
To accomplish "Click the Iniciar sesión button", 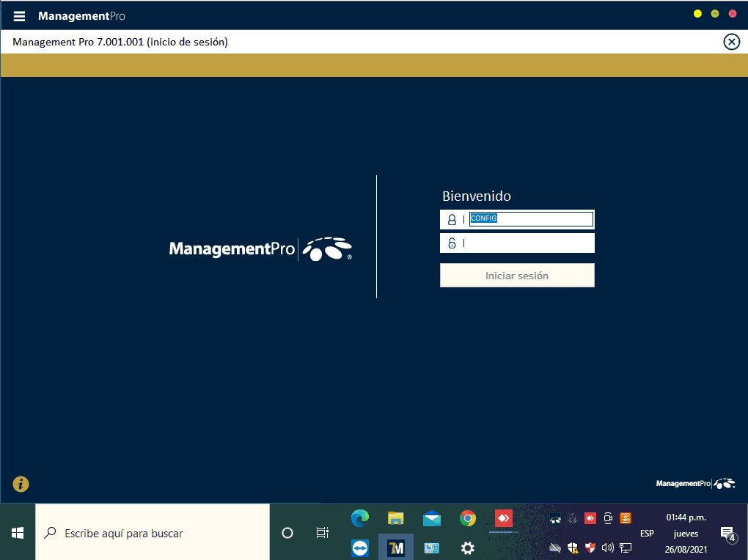I will [x=517, y=276].
